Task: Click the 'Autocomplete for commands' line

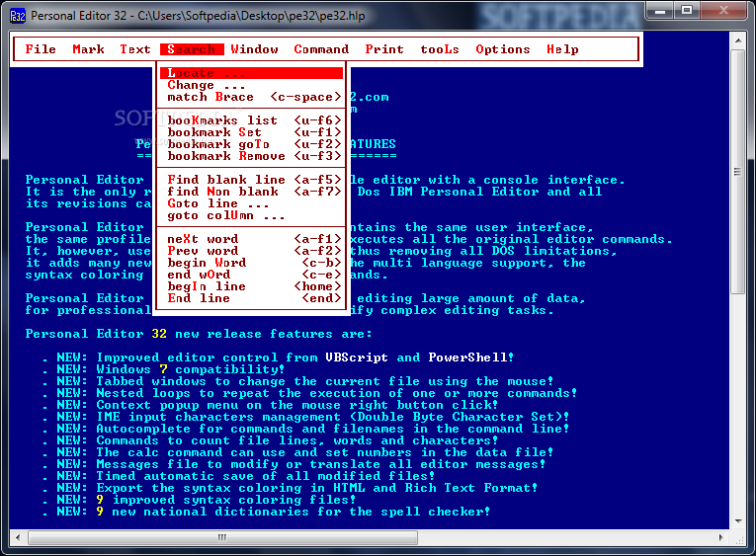Action: point(305,429)
